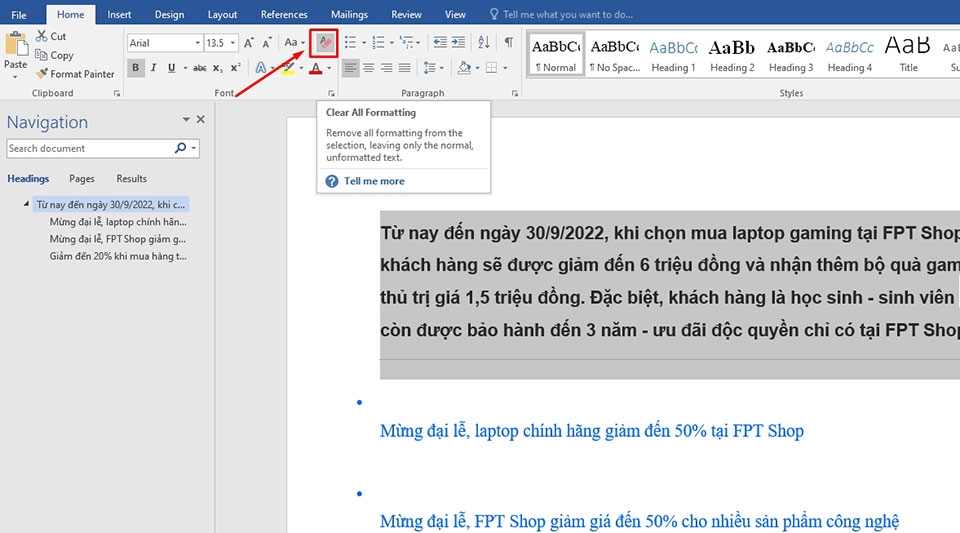This screenshot has height=533, width=960.
Task: Apply subscript formatting
Action: pyautogui.click(x=218, y=68)
